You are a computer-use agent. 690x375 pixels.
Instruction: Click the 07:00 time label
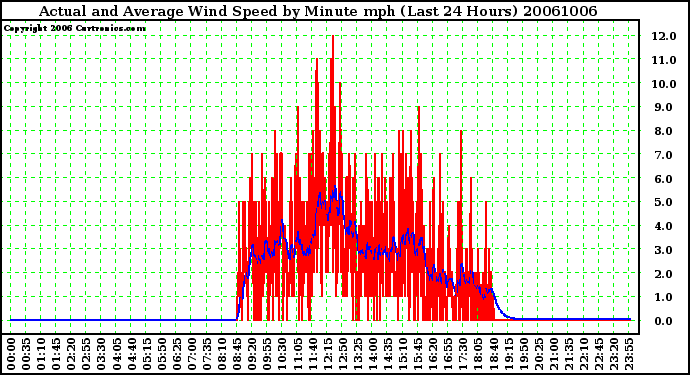(x=192, y=354)
